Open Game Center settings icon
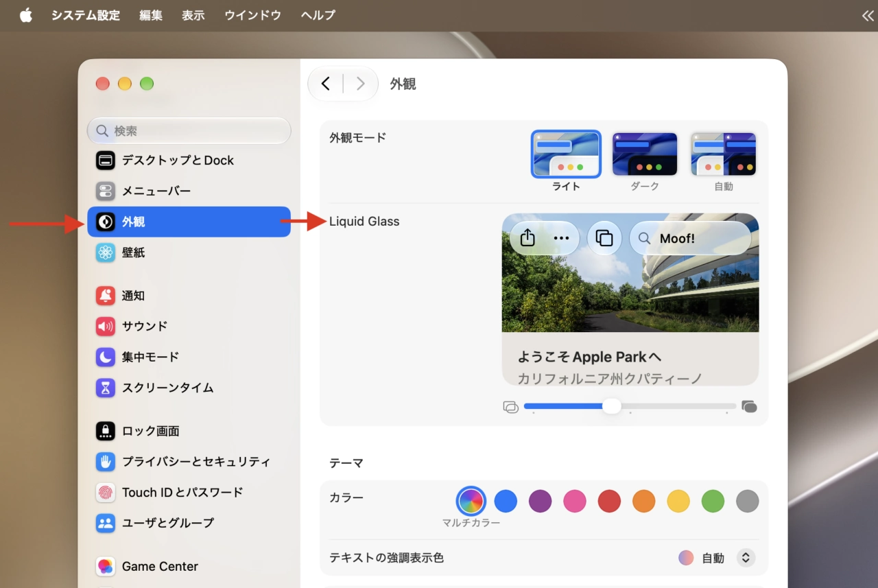 click(x=105, y=566)
